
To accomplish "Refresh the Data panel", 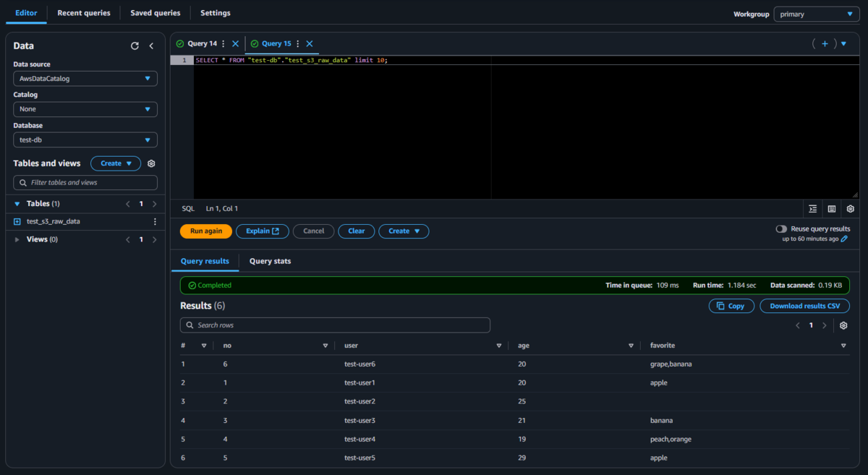I will click(135, 46).
